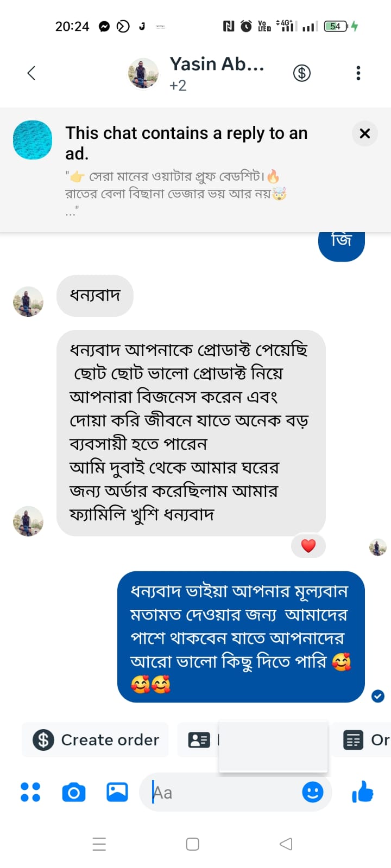
Task: Open the ad thumbnail in the banner
Action: pos(33,140)
